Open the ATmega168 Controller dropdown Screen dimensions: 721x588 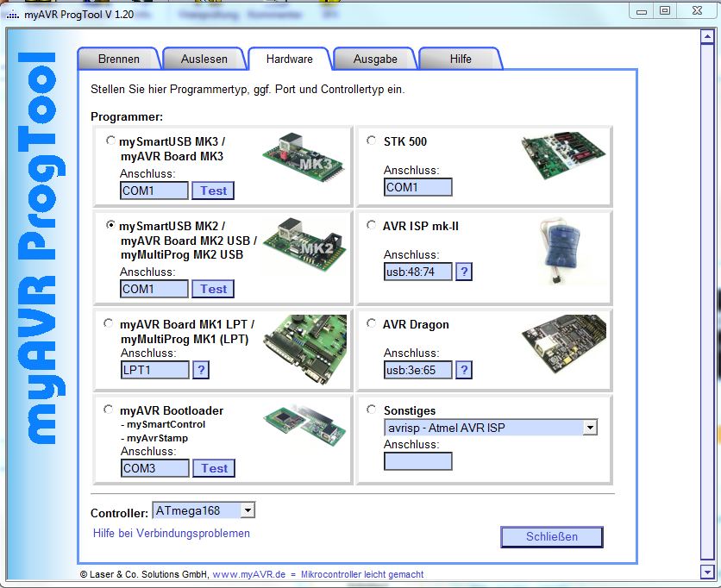point(248,510)
